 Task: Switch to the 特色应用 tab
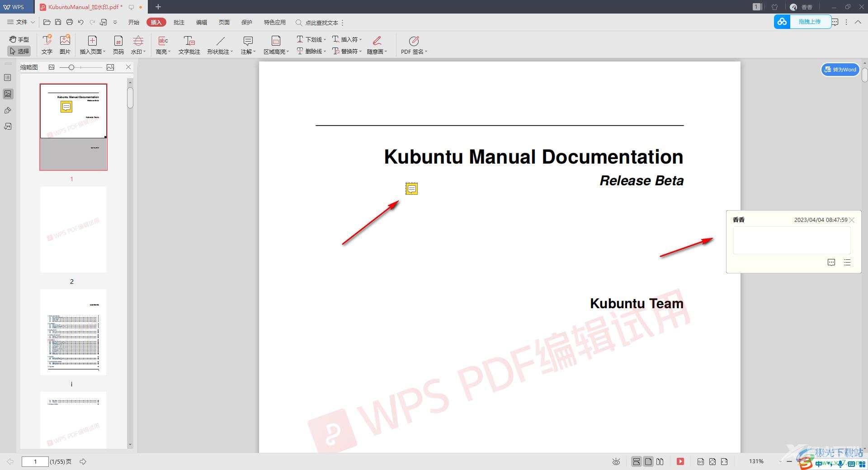click(275, 22)
